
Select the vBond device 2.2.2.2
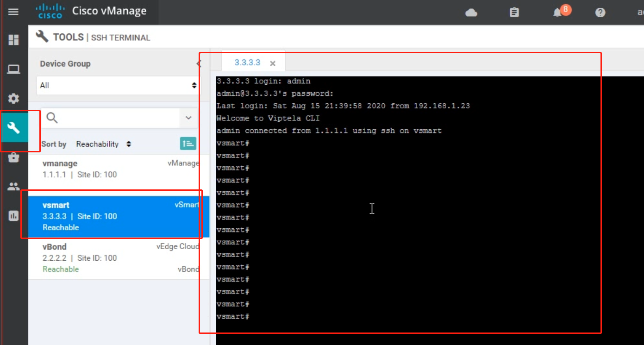[119, 258]
